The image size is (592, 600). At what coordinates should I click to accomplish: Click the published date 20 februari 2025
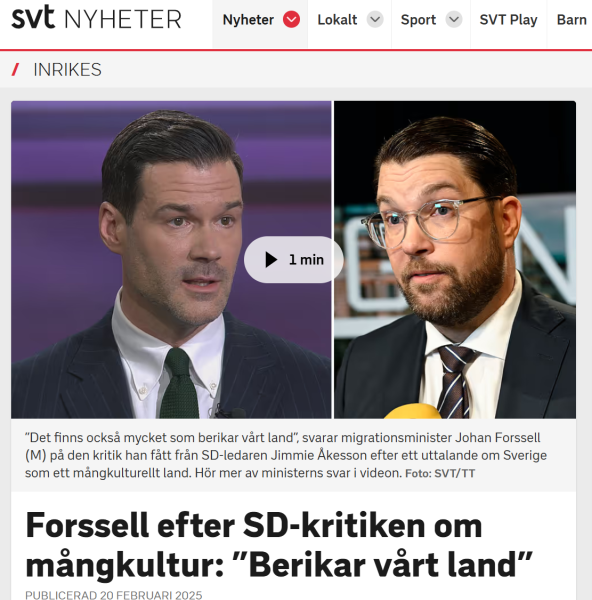pos(114,595)
